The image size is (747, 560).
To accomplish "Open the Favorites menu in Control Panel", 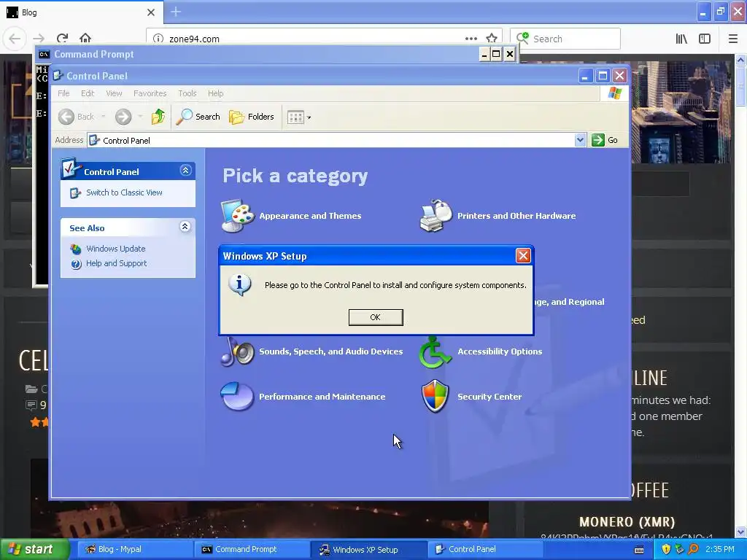I will [x=150, y=93].
